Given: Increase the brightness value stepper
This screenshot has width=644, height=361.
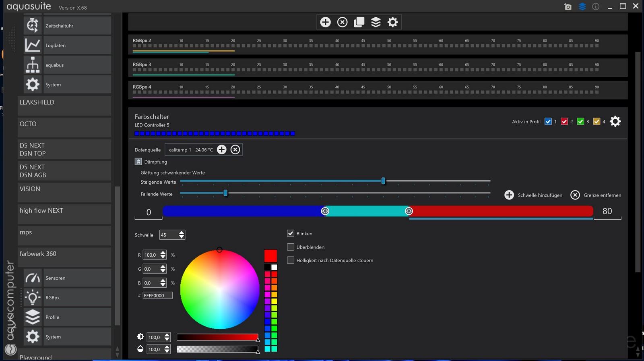Looking at the screenshot, I should [x=167, y=335].
